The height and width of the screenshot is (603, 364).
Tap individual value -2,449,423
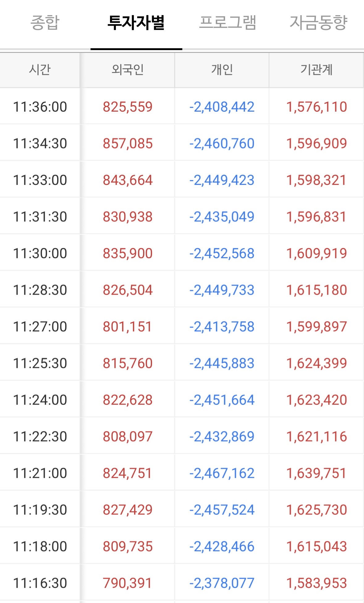(222, 180)
